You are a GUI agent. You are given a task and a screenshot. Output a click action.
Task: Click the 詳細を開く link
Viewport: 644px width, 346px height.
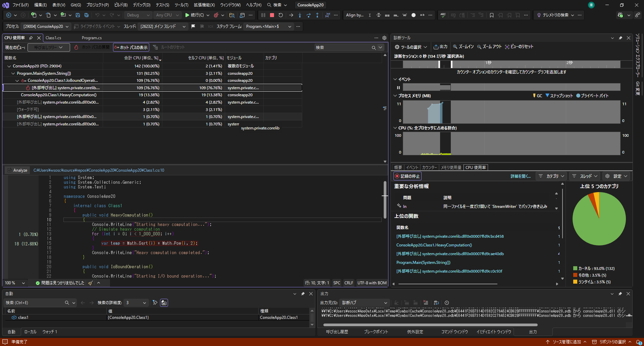point(521,176)
